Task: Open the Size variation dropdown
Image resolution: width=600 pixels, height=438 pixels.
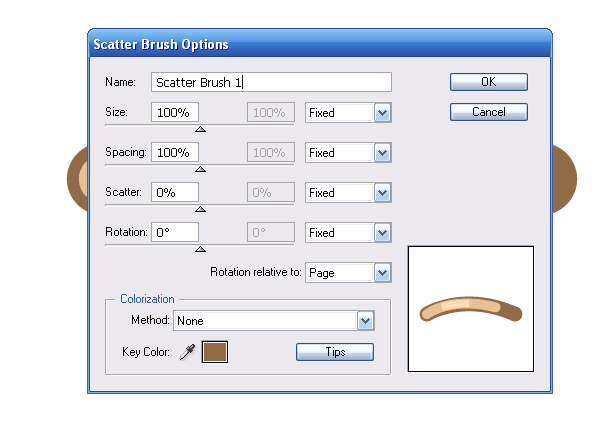Action: [348, 112]
